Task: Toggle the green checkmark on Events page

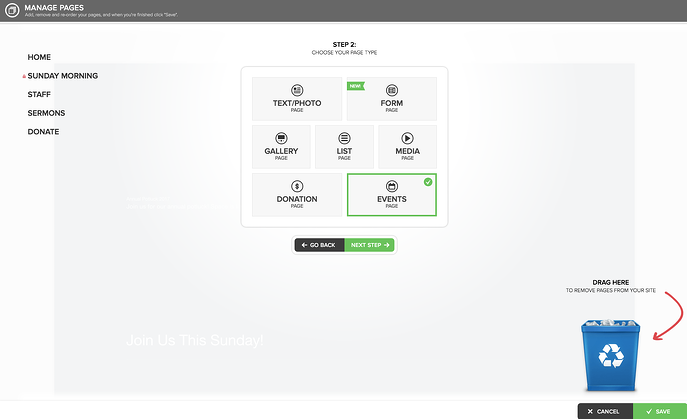Action: click(x=428, y=182)
